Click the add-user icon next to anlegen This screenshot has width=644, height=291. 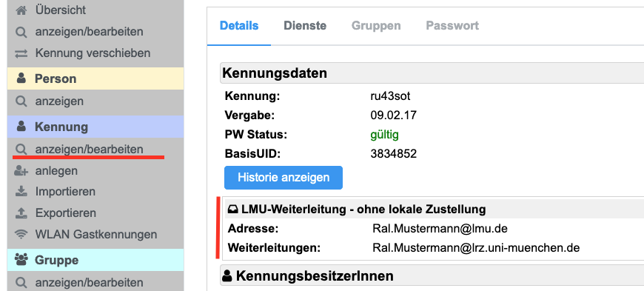click(x=21, y=170)
